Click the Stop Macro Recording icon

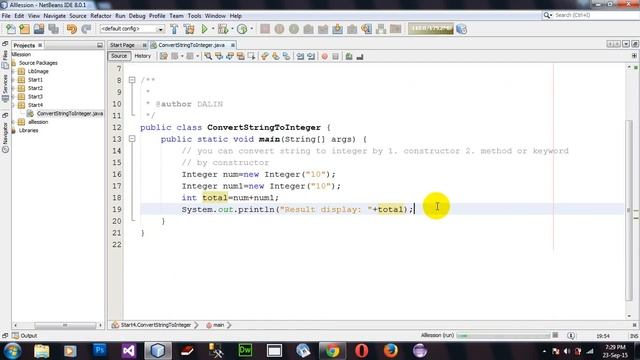336,56
